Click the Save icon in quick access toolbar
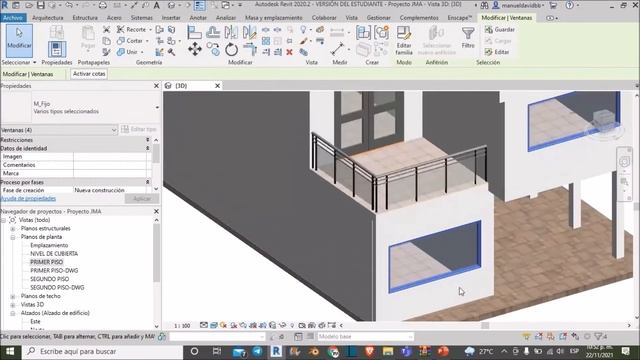This screenshot has width=640, height=360. 40,5
